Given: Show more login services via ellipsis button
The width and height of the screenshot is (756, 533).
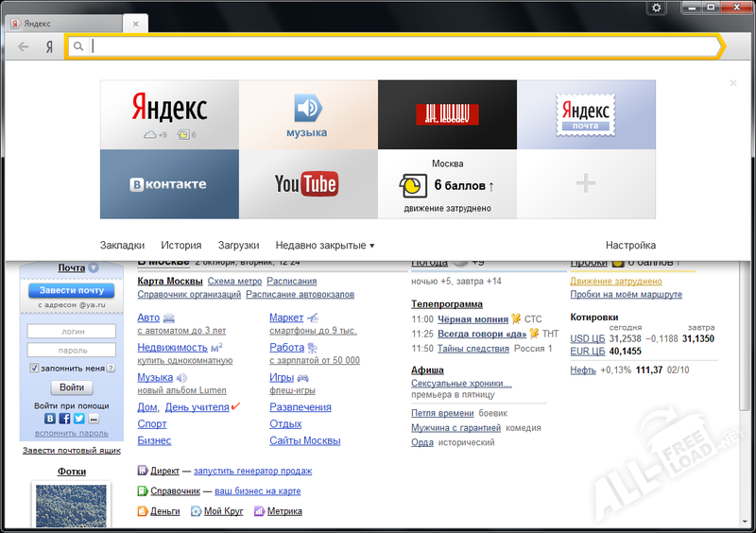Looking at the screenshot, I should (x=93, y=419).
